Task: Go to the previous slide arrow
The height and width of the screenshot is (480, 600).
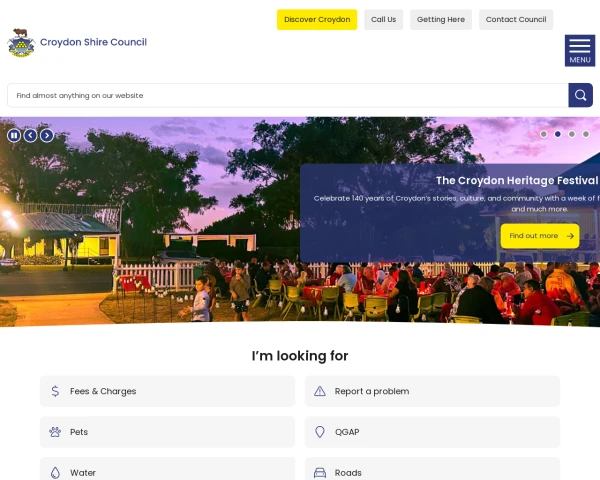Action: (31, 135)
